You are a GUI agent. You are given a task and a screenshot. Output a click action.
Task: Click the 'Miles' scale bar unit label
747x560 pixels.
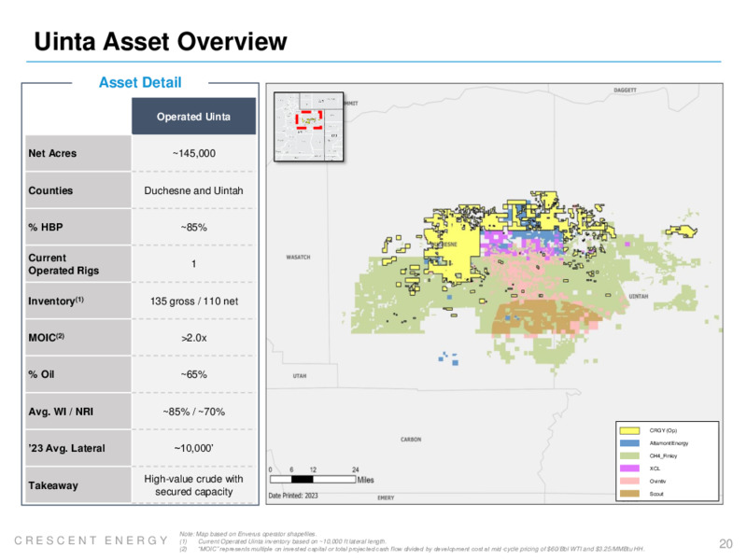pos(365,480)
